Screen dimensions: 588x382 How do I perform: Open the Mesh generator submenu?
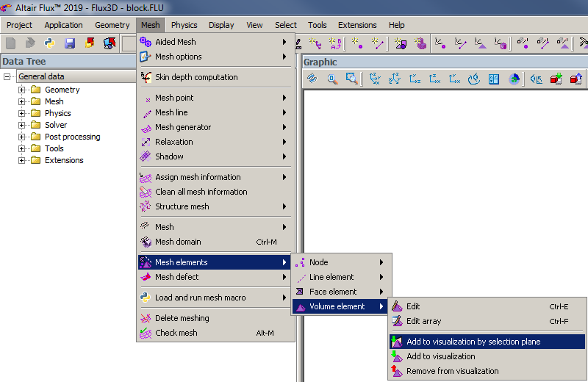[x=182, y=127]
